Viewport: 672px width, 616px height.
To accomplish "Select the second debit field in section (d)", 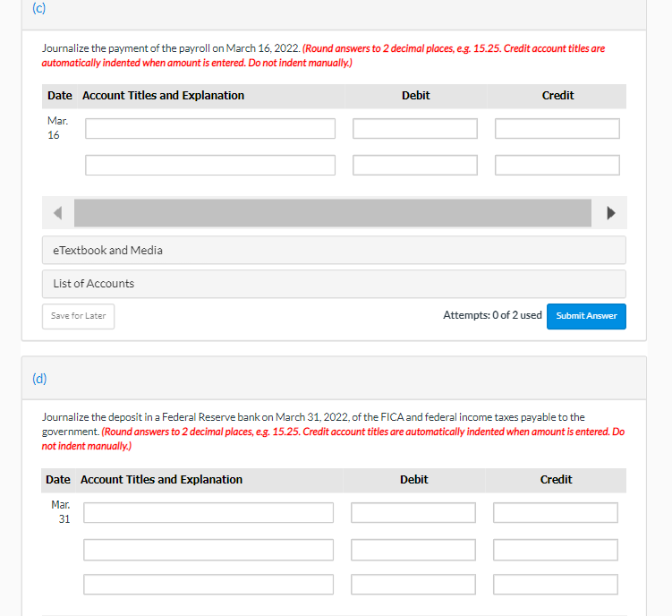I will click(x=413, y=550).
